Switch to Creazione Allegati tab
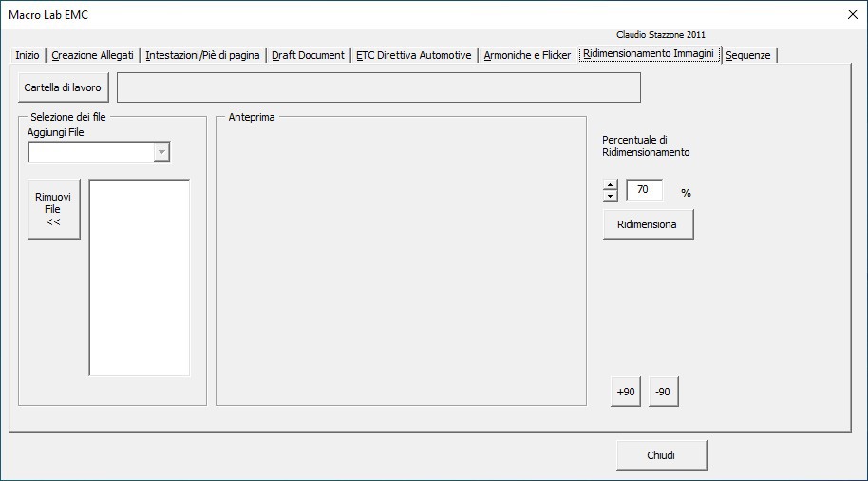This screenshot has height=481, width=868. click(92, 55)
